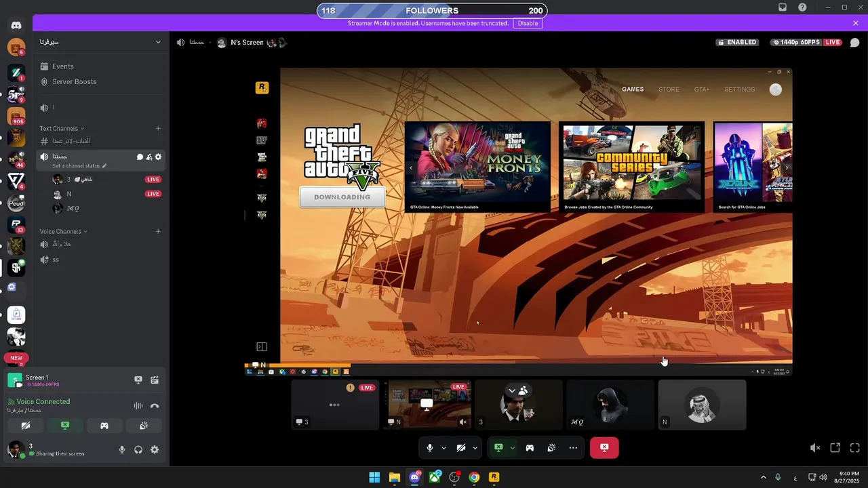Expand the server name dropdown menu
Image resolution: width=868 pixels, height=488 pixels.
tap(158, 42)
